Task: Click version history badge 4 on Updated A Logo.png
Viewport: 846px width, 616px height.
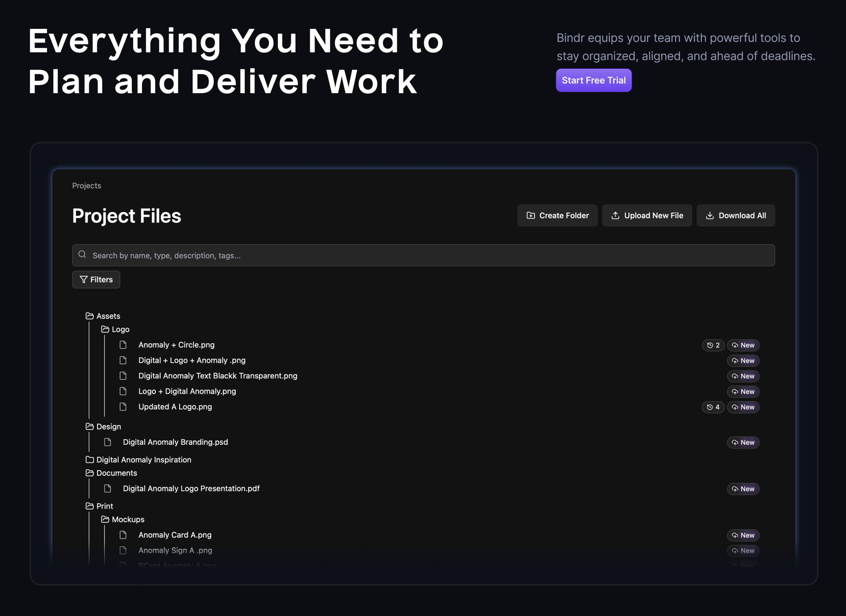Action: click(713, 407)
